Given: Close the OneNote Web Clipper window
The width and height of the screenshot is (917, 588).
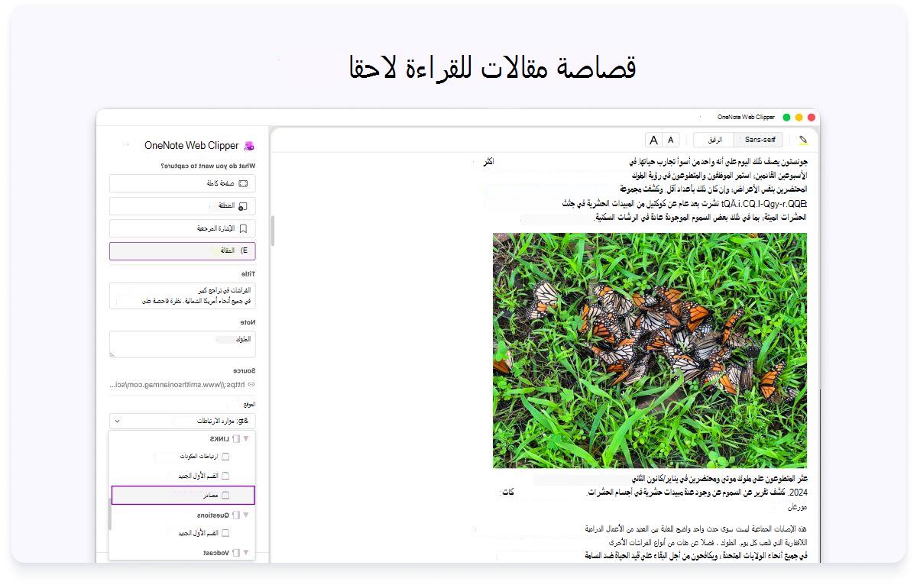Looking at the screenshot, I should (x=812, y=118).
